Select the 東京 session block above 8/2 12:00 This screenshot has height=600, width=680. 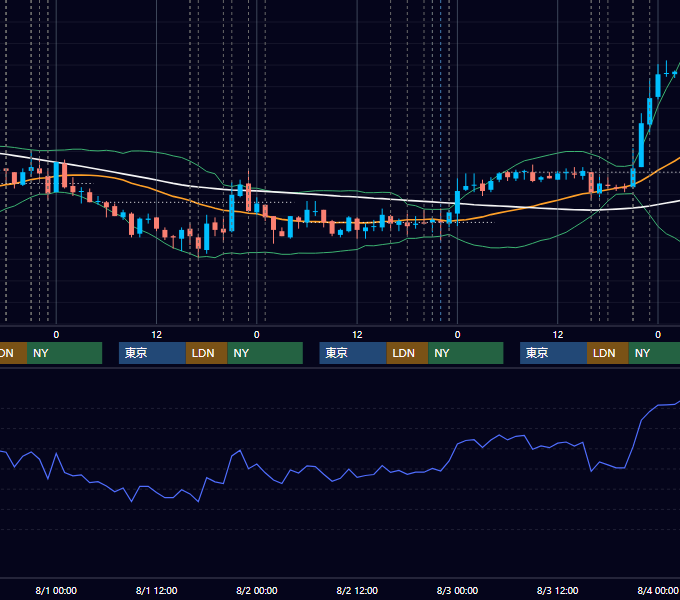coord(353,353)
